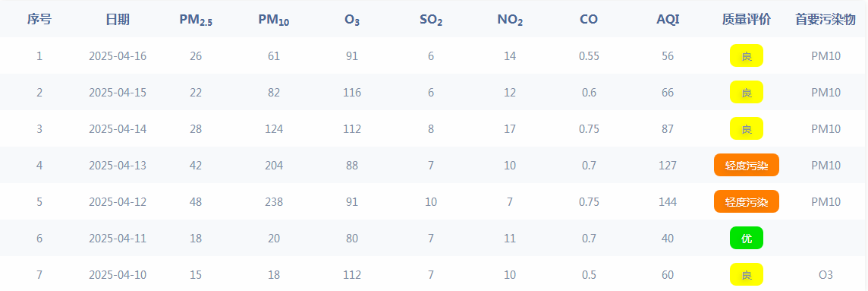Click the SO2 column header
Image resolution: width=868 pixels, height=291 pixels.
pyautogui.click(x=431, y=21)
